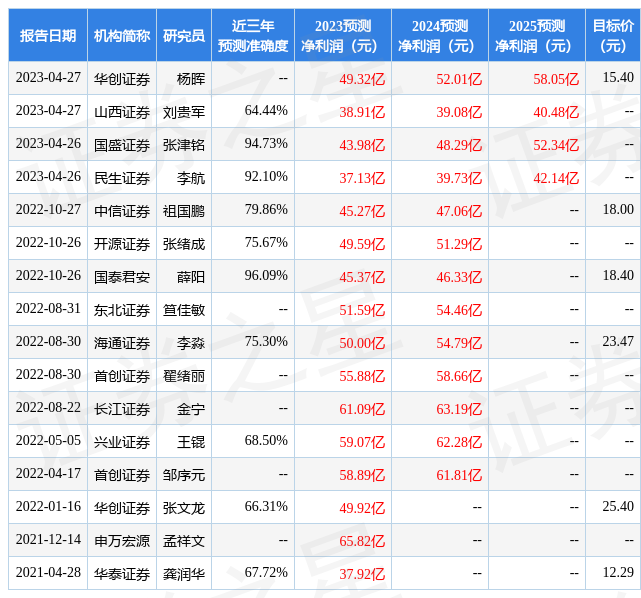Select 兴业证券 institution cell
Screen dimensions: 641x598
122,442
